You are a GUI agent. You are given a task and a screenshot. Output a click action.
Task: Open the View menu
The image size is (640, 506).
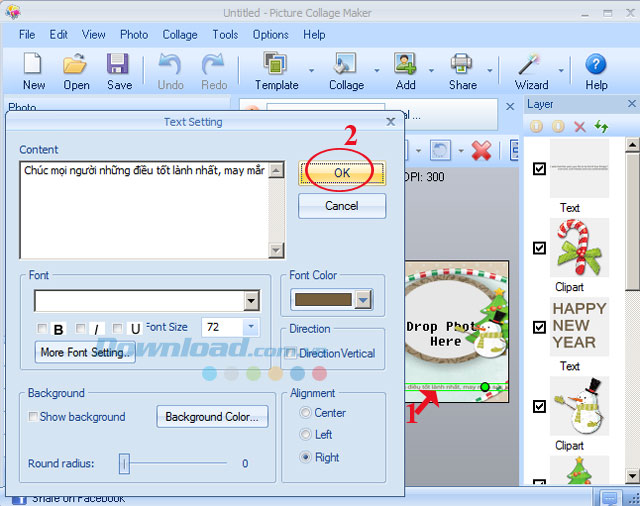(x=93, y=35)
